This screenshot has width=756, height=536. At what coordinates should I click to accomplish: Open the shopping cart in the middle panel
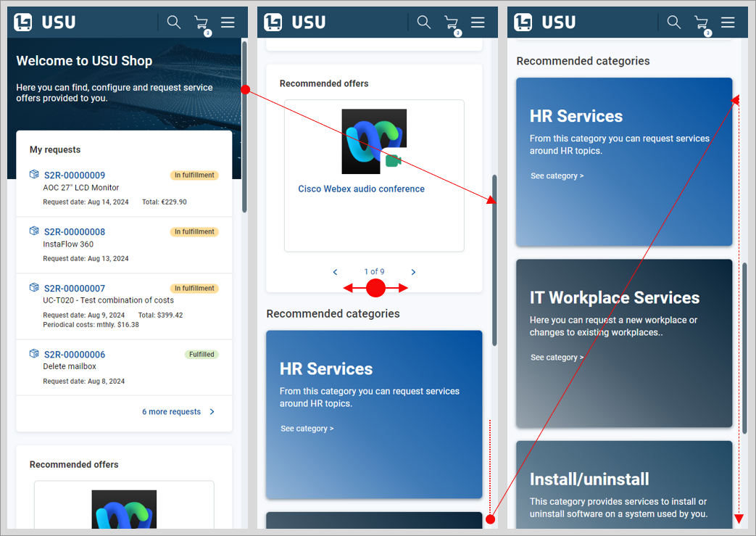(x=451, y=22)
